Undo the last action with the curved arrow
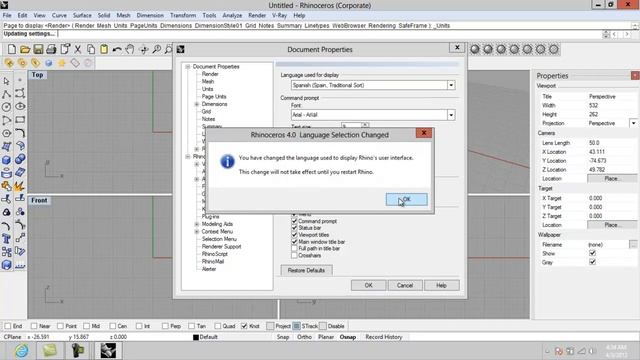Viewport: 640px width, 360px height. [117, 49]
